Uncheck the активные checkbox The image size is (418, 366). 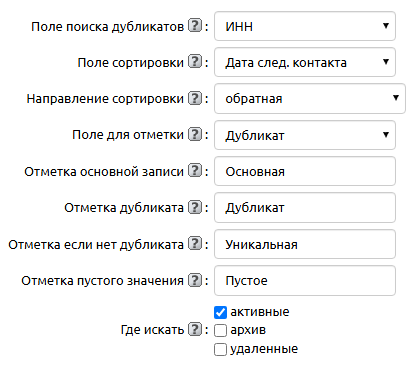pos(220,312)
